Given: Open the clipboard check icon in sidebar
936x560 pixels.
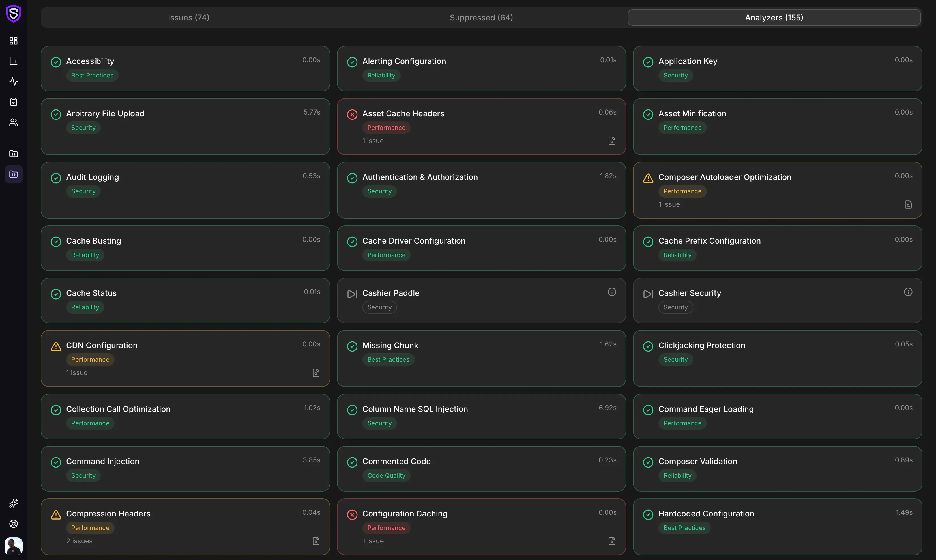Looking at the screenshot, I should point(14,102).
